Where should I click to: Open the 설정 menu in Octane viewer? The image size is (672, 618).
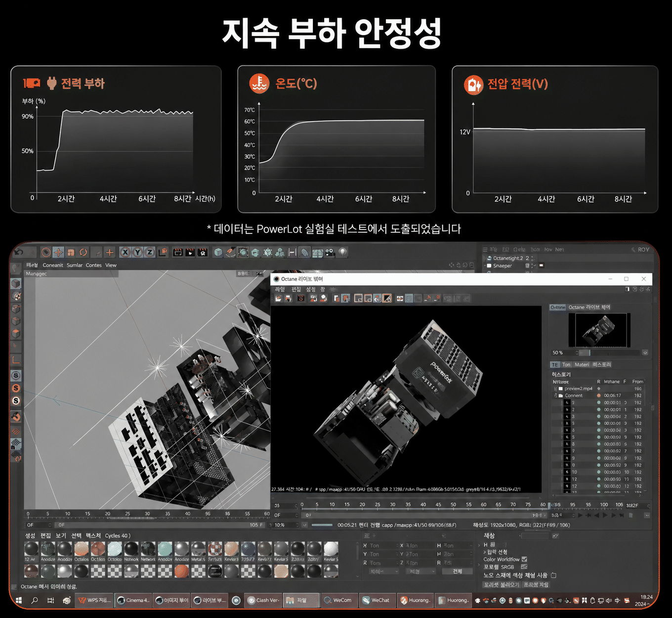point(311,289)
